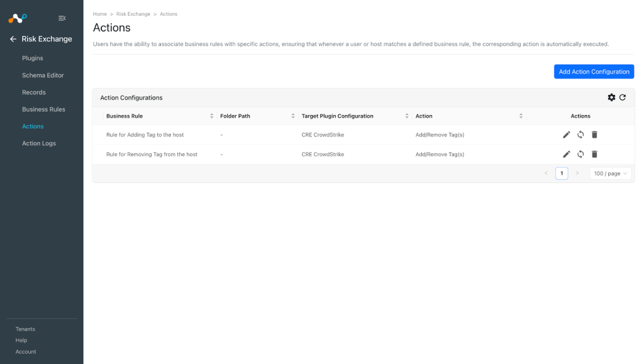
Task: Click the Business Rule column header
Action: coord(125,116)
